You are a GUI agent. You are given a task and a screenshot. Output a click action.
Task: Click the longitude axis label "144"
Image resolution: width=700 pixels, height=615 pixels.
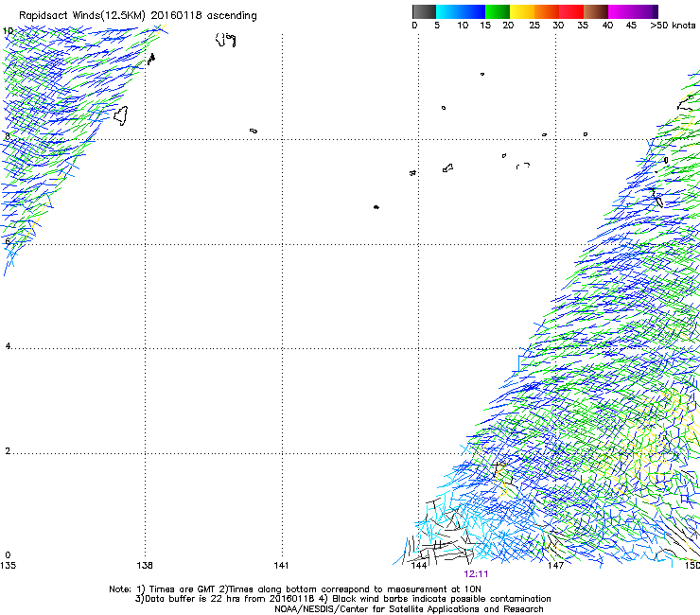click(x=419, y=566)
